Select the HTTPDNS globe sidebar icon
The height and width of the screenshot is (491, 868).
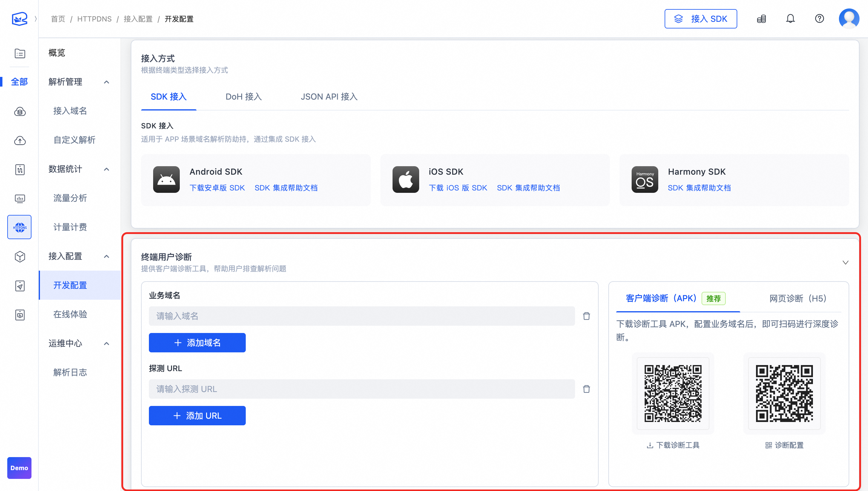coord(20,227)
